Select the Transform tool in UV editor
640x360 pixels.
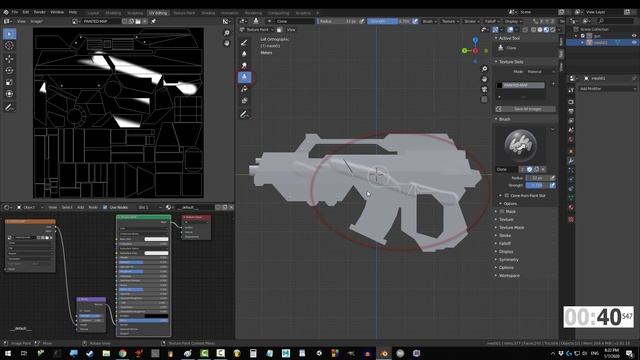tap(9, 94)
